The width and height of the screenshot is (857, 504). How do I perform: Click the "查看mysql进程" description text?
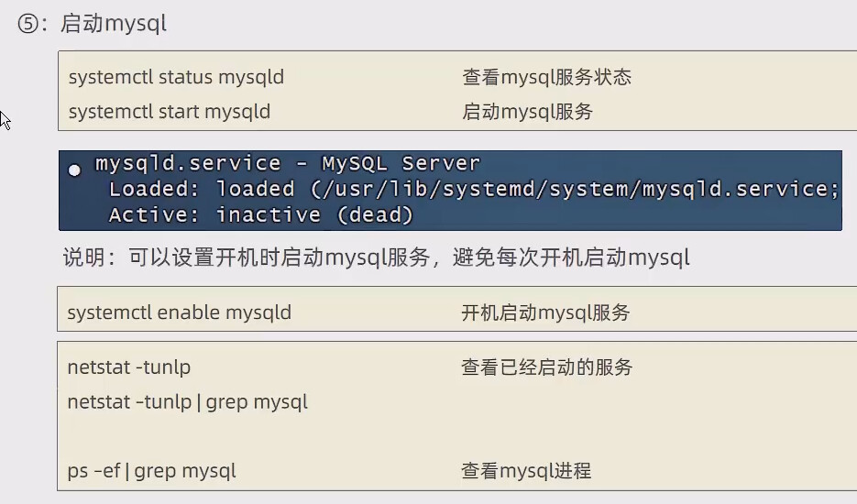pos(526,471)
